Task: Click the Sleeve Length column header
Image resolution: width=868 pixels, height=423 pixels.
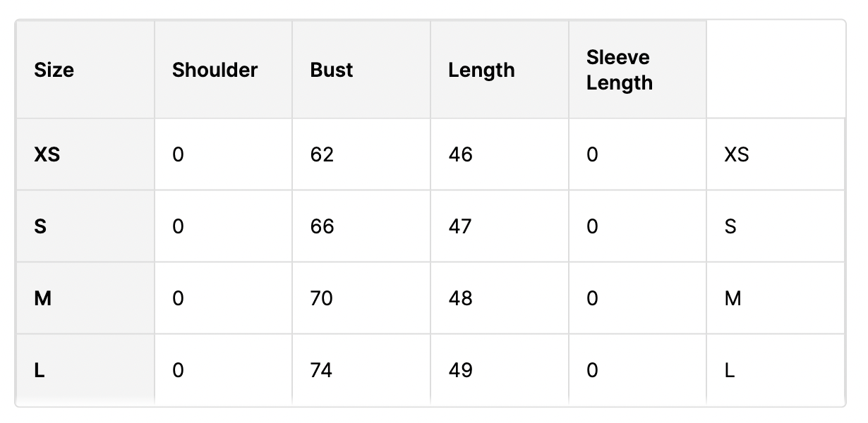Action: [x=619, y=70]
